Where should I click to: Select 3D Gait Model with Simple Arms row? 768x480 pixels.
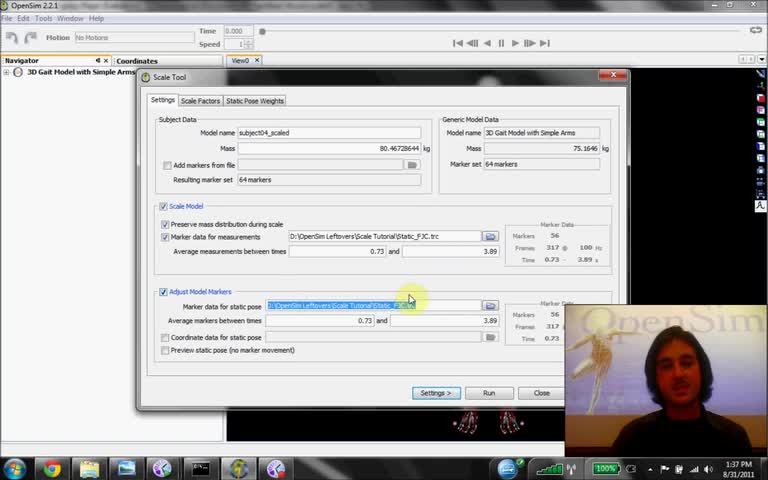(81, 72)
